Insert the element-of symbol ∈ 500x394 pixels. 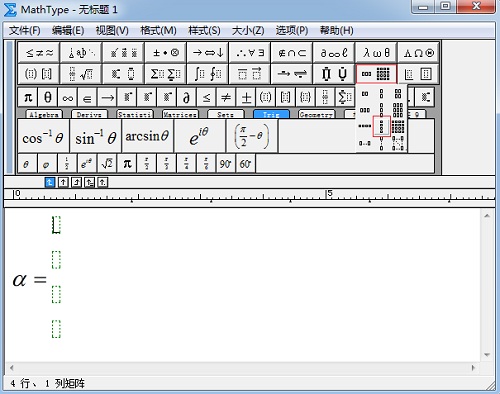click(87, 97)
